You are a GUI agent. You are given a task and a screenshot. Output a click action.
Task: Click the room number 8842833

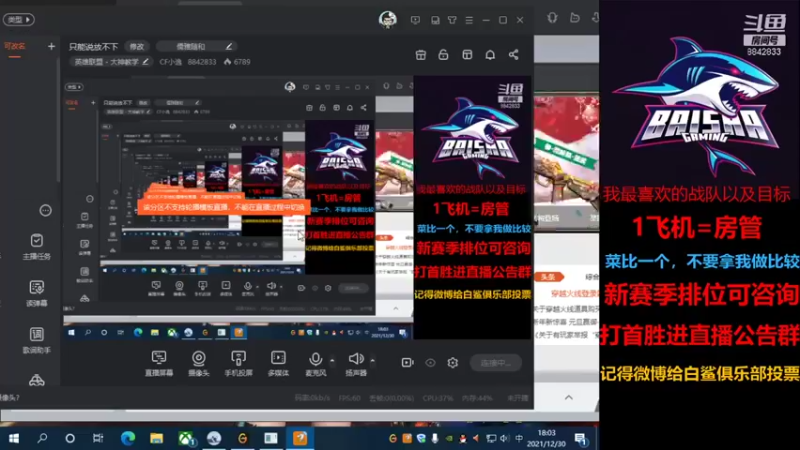coord(202,62)
